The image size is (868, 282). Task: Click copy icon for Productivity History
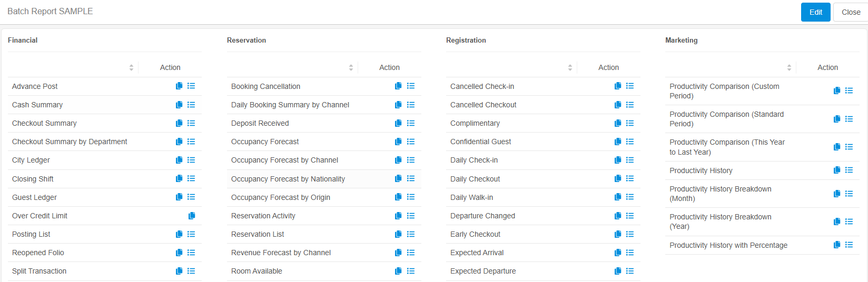click(837, 170)
